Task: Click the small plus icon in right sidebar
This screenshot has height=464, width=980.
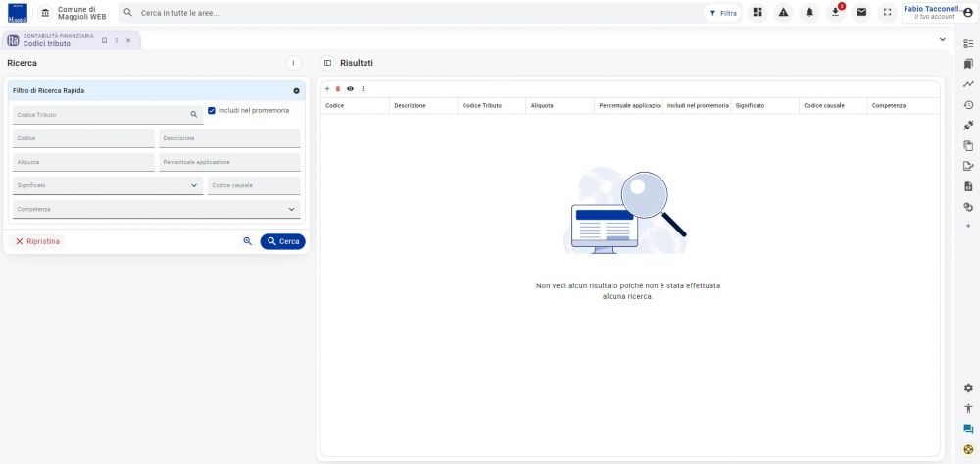Action: pyautogui.click(x=968, y=226)
